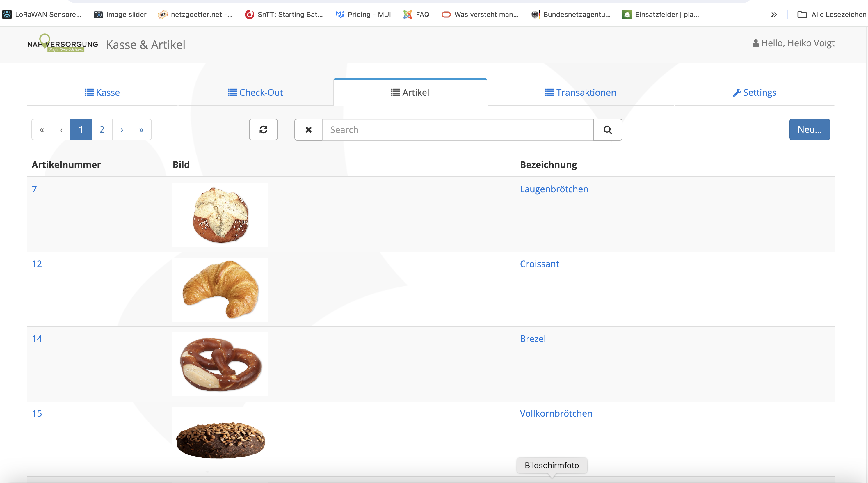
Task: Open the Croissant article link
Action: tap(539, 264)
